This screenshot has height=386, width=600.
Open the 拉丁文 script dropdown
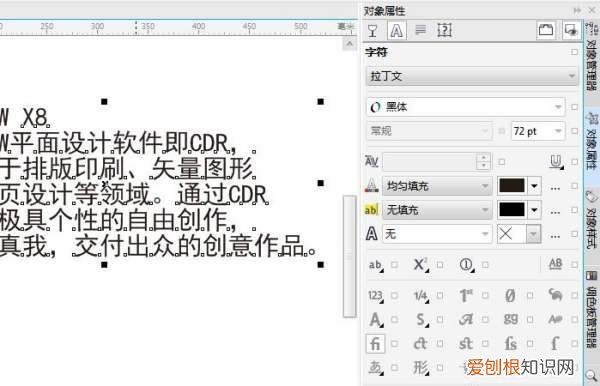[472, 76]
